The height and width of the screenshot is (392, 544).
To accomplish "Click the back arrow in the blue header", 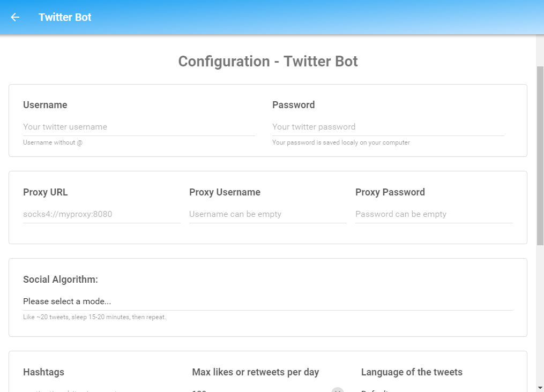I will [x=14, y=17].
